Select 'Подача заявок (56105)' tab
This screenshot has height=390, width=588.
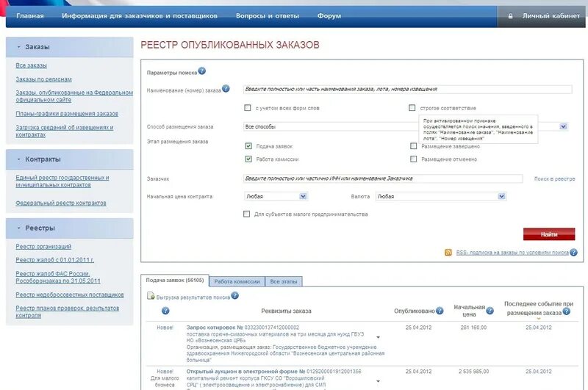(x=175, y=281)
